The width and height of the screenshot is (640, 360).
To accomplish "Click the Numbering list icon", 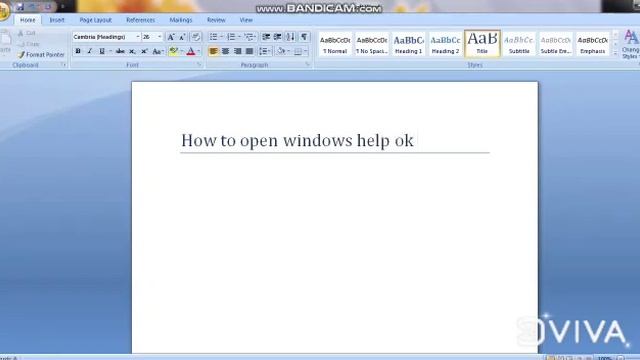I will tap(231, 37).
